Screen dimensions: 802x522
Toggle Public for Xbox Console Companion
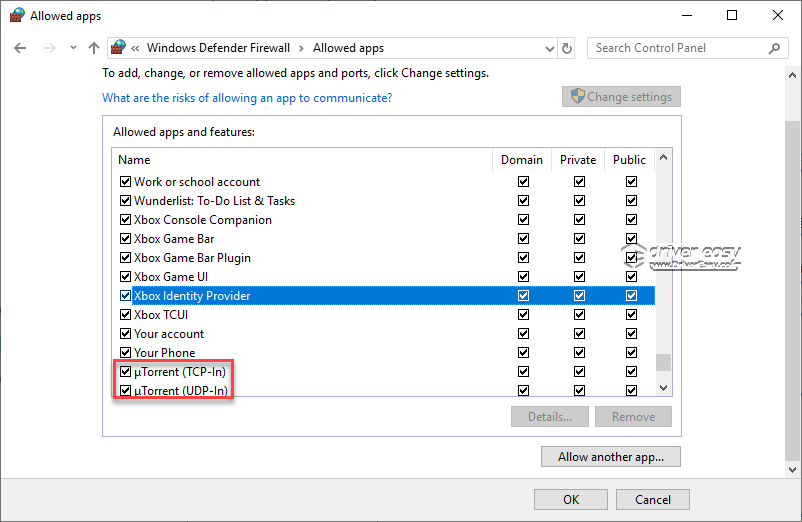point(632,219)
